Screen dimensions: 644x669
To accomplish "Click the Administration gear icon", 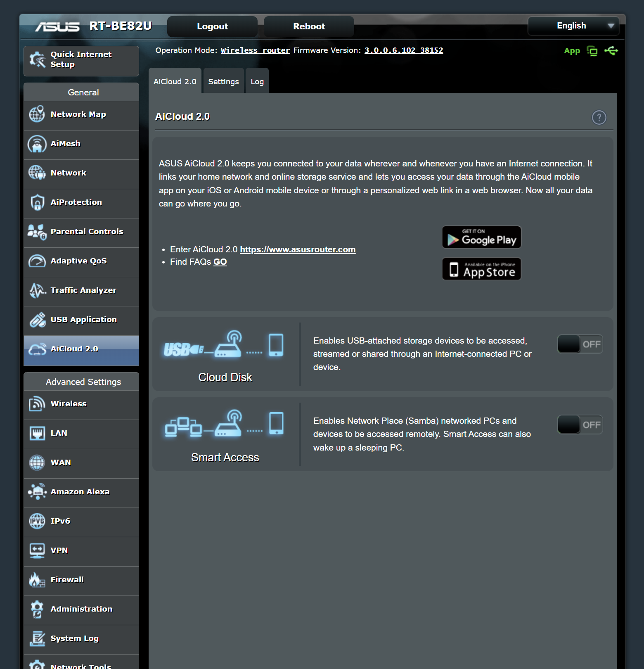I will click(37, 609).
